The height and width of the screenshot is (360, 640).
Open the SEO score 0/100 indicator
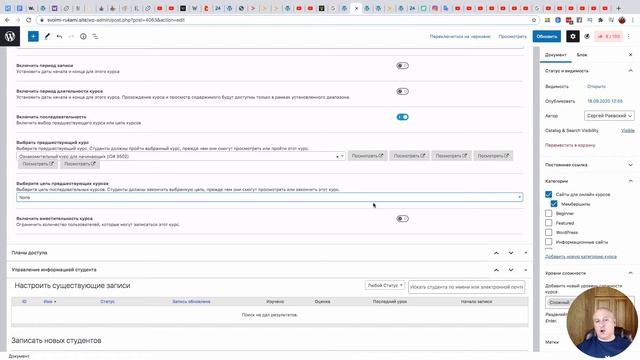pyautogui.click(x=609, y=36)
